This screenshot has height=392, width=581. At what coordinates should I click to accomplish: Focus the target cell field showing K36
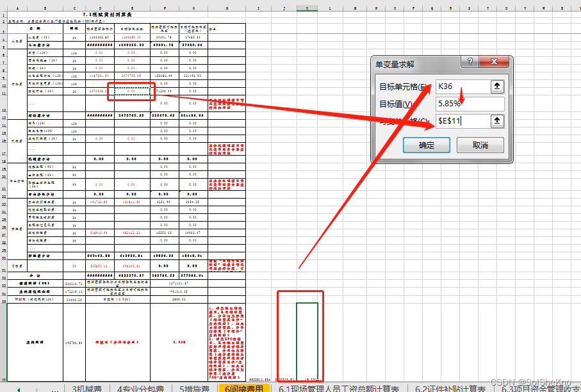point(463,86)
